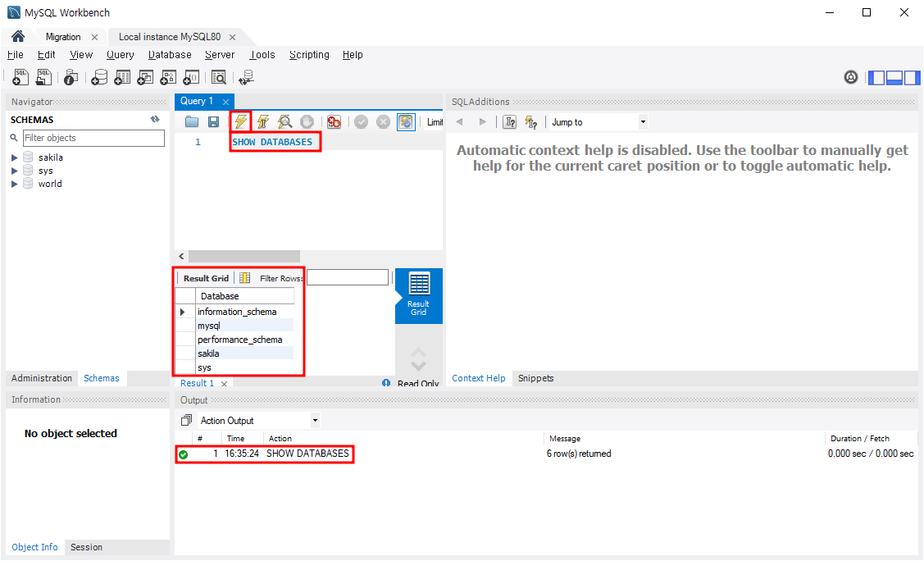Create a new SQL tab for queries

pos(20,77)
